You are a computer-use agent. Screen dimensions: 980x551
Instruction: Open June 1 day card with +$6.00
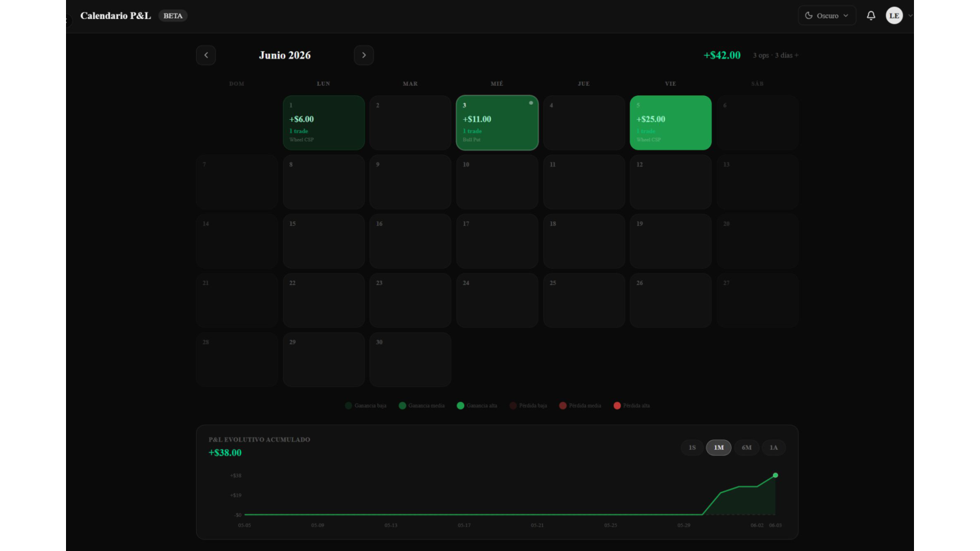click(324, 122)
